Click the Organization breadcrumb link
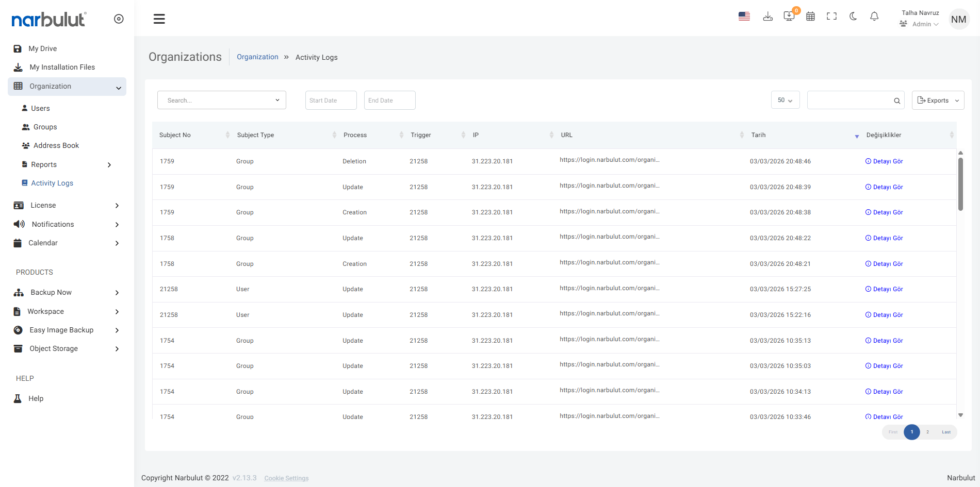 tap(257, 57)
